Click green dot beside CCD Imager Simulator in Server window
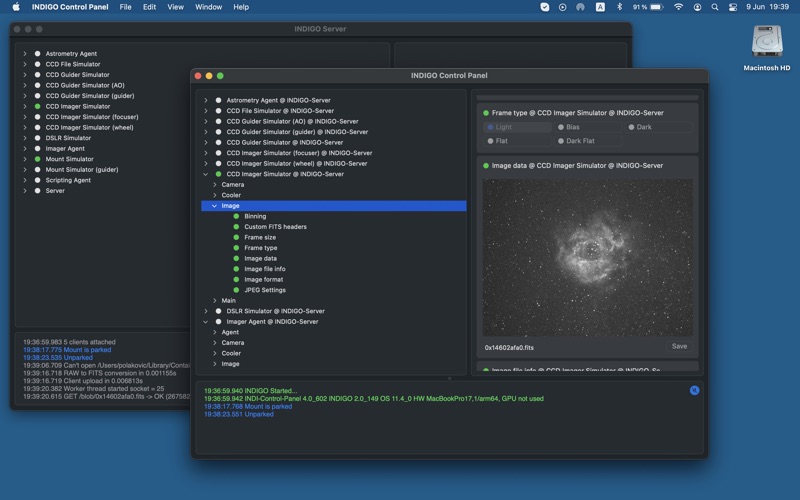The width and height of the screenshot is (800, 500). (37, 107)
